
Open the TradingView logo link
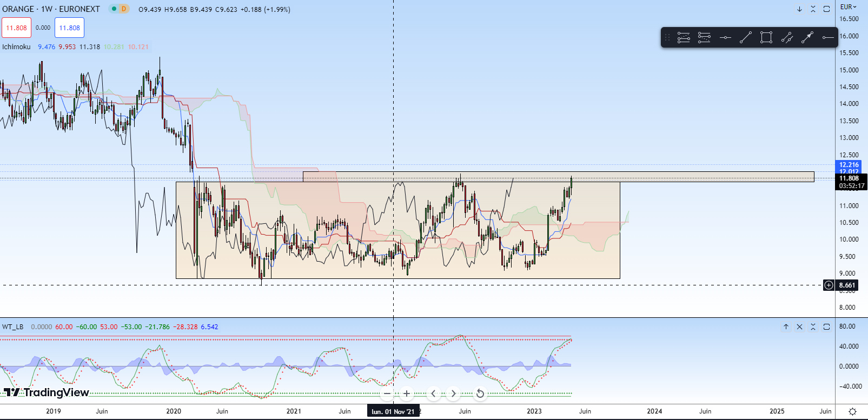(47, 392)
